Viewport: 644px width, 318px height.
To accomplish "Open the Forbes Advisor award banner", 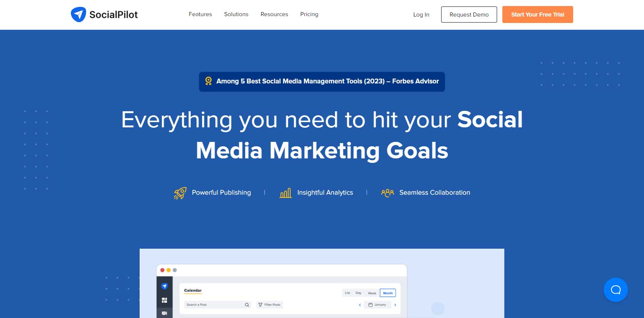I will [322, 81].
